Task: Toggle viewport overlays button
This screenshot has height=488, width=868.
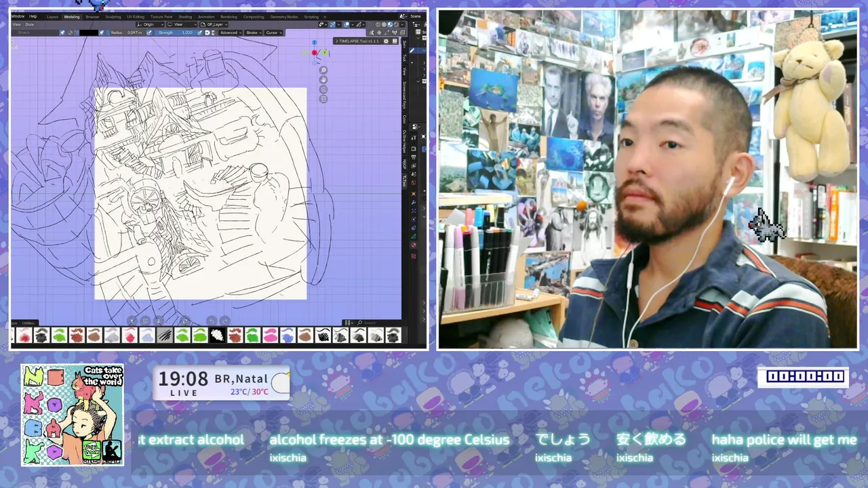Action: [x=347, y=24]
